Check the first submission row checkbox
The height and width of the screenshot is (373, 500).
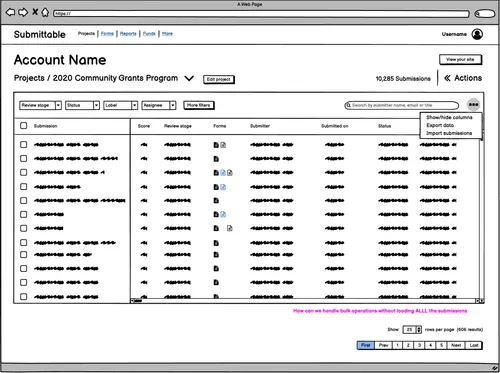[23, 145]
